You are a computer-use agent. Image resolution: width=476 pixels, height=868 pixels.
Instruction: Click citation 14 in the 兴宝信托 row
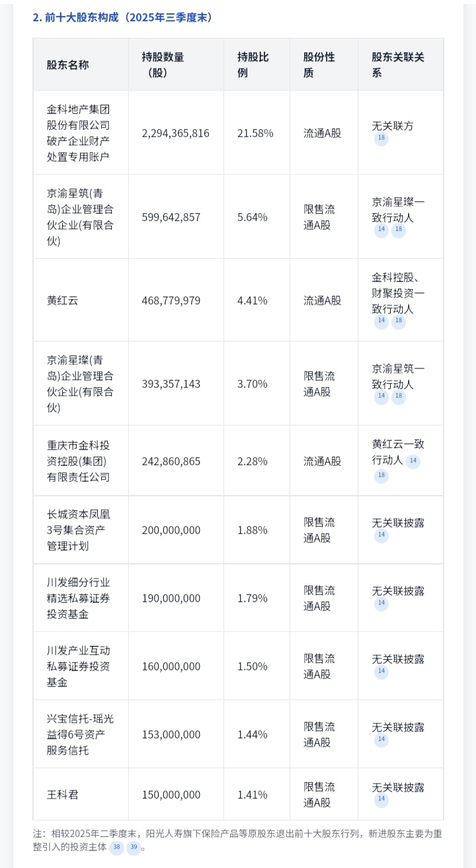[381, 740]
